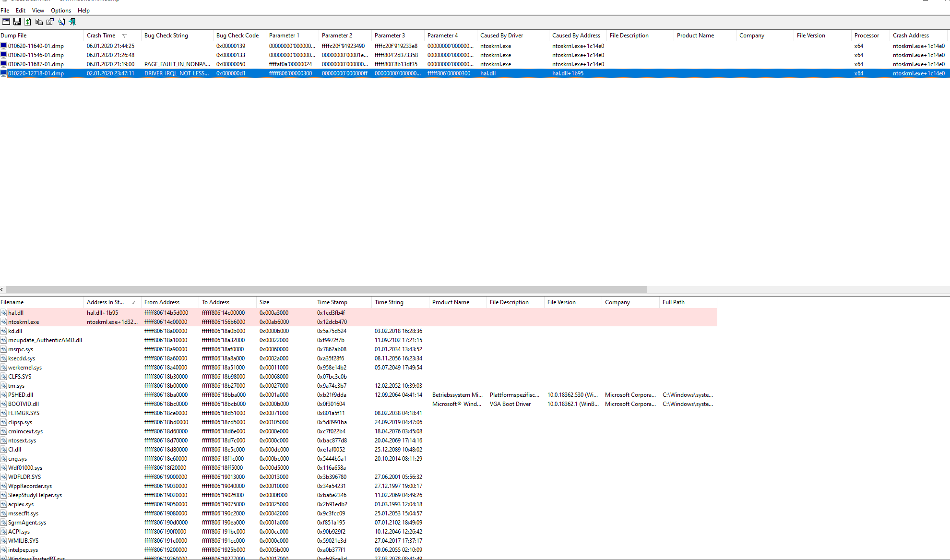Click the hal.dll driver file icon
This screenshot has width=950, height=560.
[3, 313]
